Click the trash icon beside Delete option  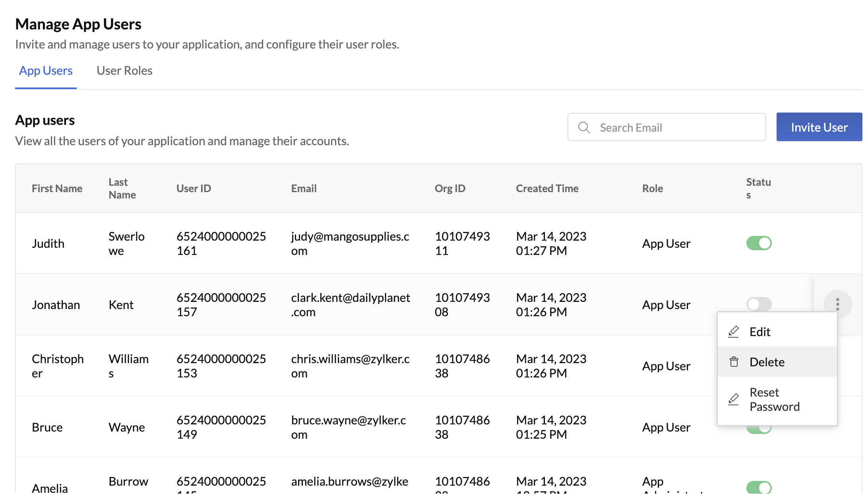pyautogui.click(x=734, y=362)
